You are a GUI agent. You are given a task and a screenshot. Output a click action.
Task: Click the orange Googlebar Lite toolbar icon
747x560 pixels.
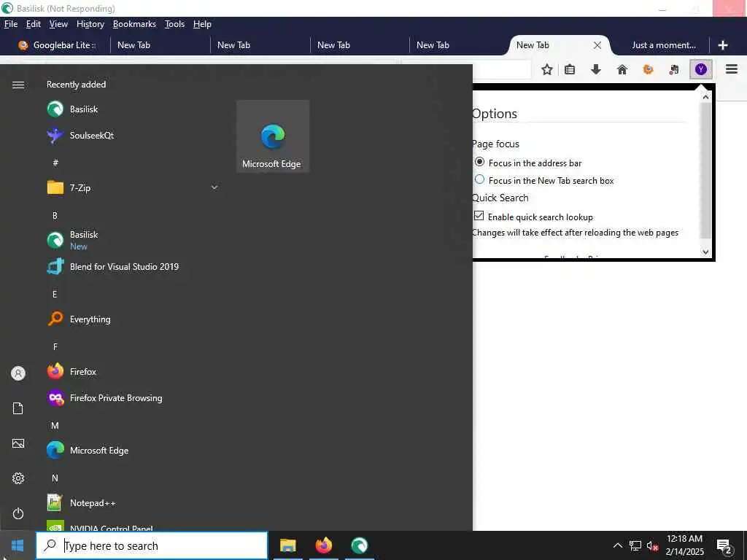(x=648, y=69)
